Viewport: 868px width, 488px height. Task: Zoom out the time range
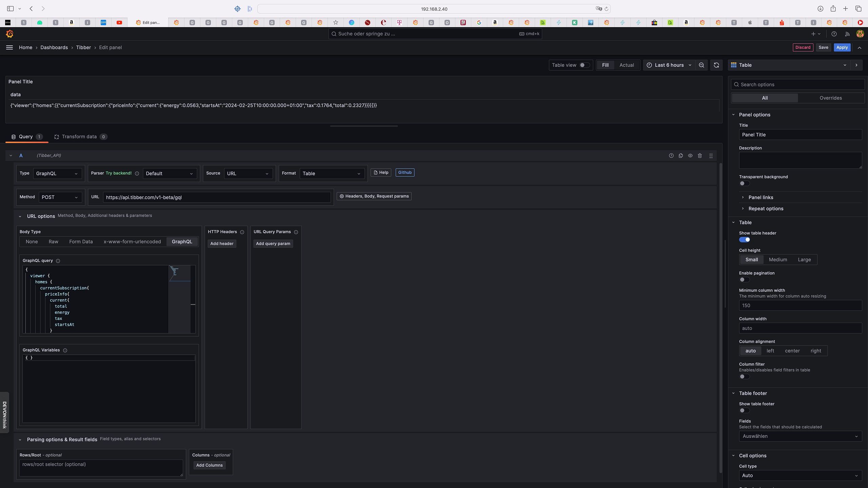701,65
